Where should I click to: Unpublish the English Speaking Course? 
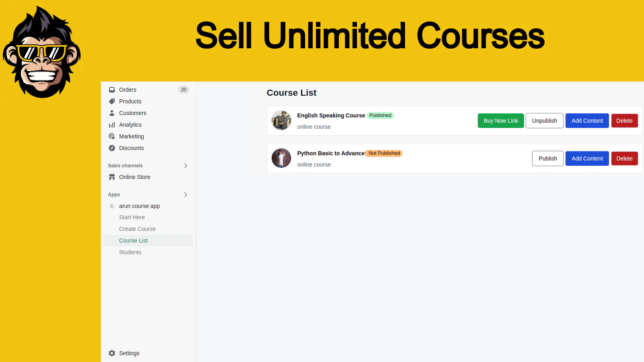pyautogui.click(x=545, y=121)
